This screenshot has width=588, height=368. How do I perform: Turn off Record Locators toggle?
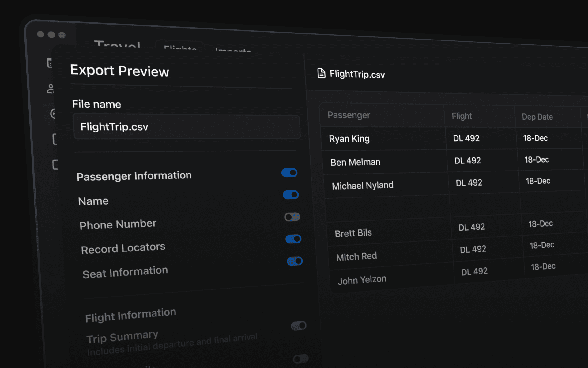293,239
